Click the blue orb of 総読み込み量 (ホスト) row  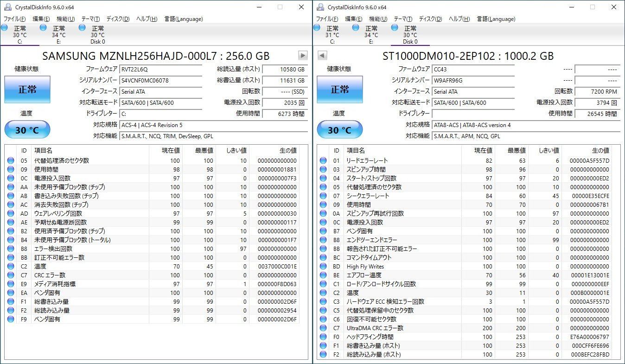point(323,354)
